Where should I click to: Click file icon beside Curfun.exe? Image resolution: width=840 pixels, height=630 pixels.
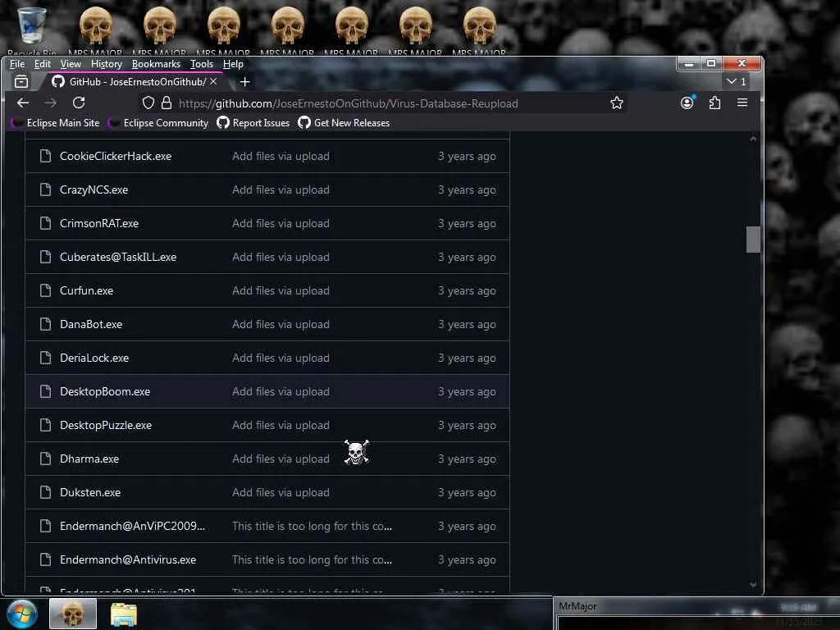pos(46,290)
